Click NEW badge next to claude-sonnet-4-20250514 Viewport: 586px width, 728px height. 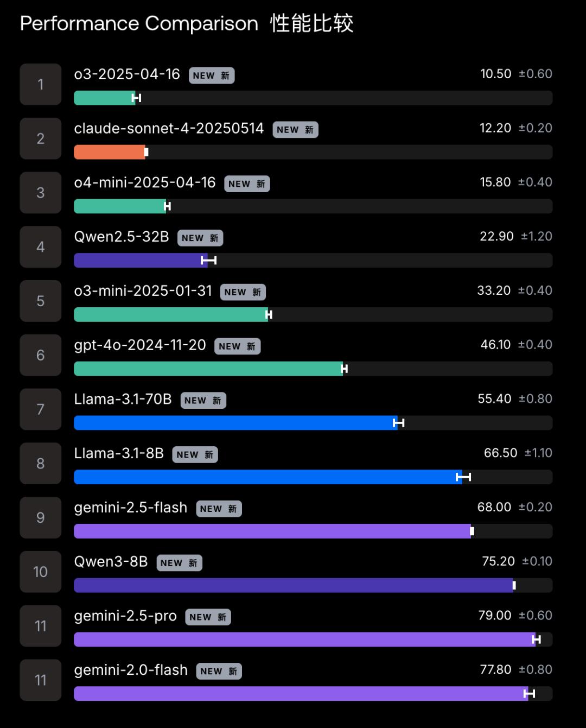click(295, 130)
